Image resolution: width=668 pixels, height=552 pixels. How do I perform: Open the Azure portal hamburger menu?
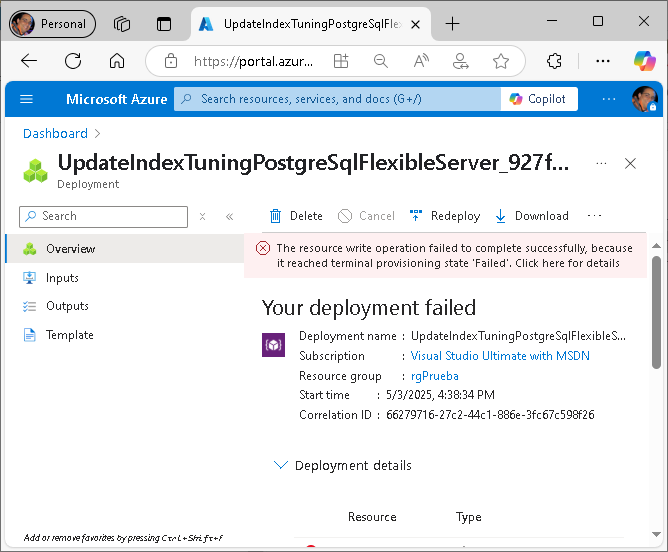[26, 99]
